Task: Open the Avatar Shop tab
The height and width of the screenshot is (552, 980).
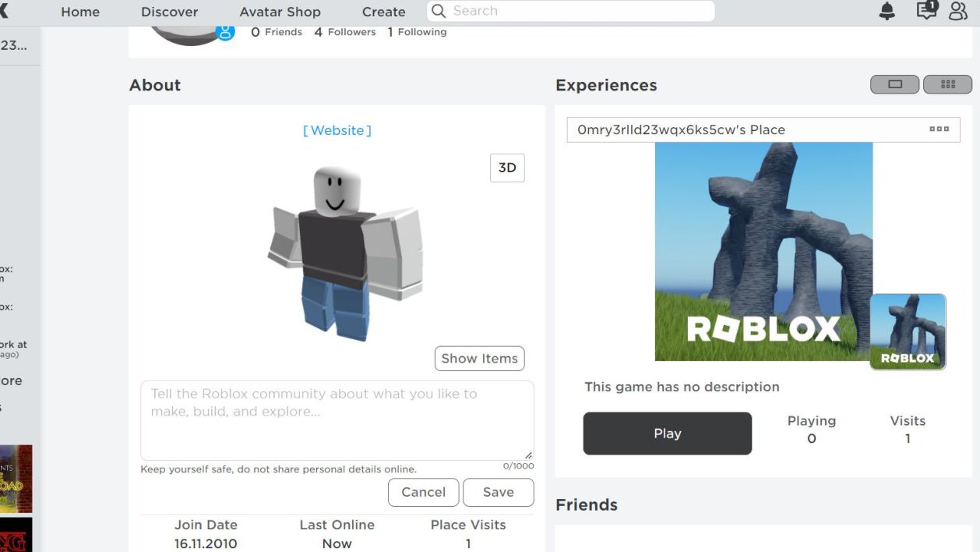Action: [280, 12]
